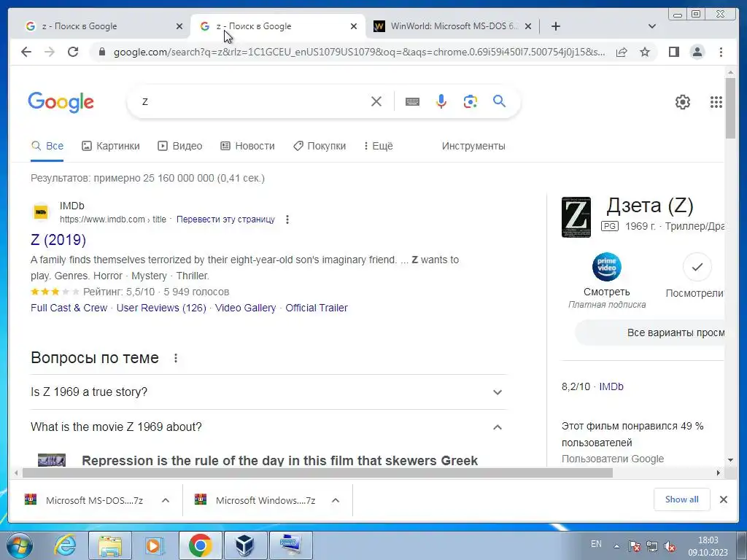Screen dimensions: 747x560
Task: Open the Инструменты search tools
Action: coord(473,146)
